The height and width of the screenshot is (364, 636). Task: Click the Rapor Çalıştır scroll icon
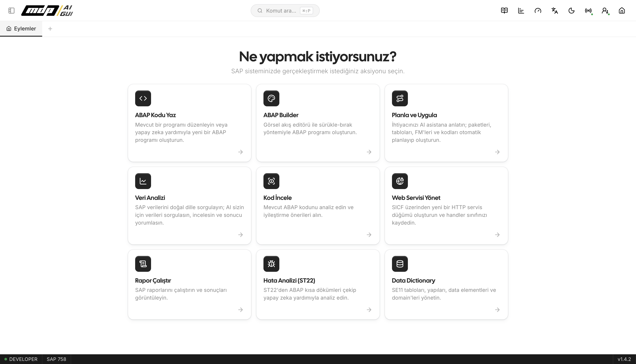pyautogui.click(x=143, y=264)
